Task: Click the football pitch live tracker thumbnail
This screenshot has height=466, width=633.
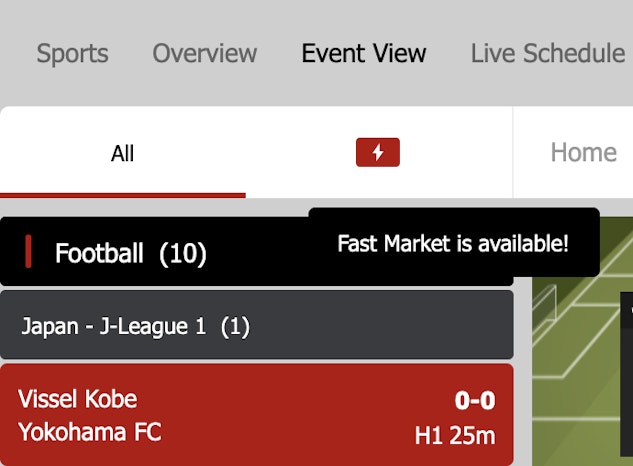Action: (x=575, y=380)
